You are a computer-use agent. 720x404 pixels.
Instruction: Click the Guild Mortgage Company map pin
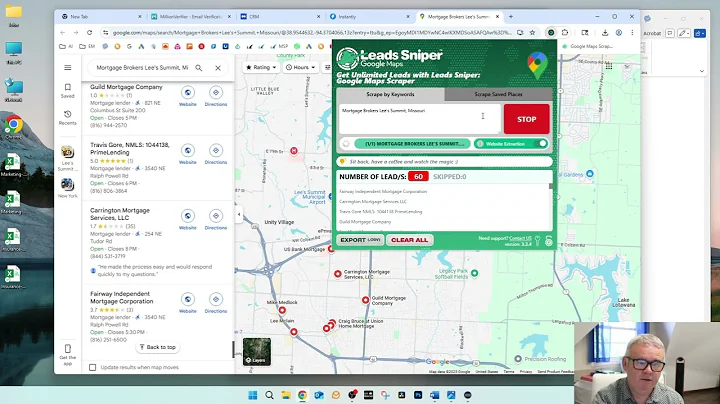(x=365, y=300)
